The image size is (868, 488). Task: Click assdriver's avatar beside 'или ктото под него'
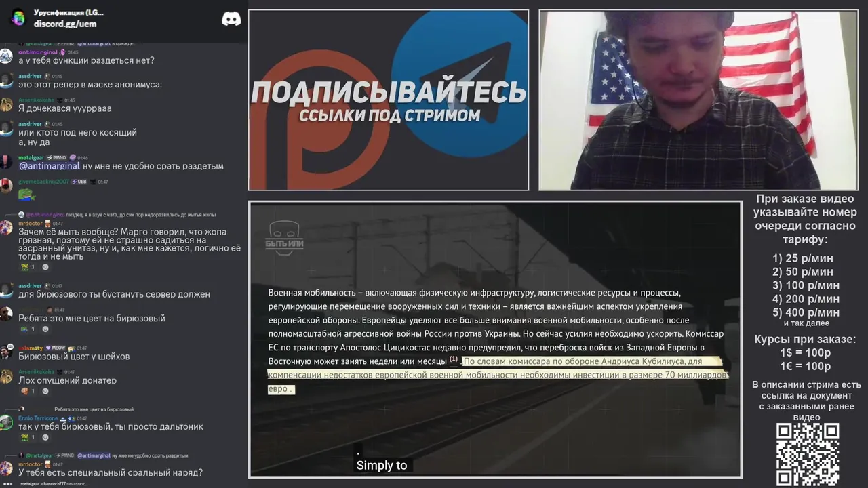6,129
